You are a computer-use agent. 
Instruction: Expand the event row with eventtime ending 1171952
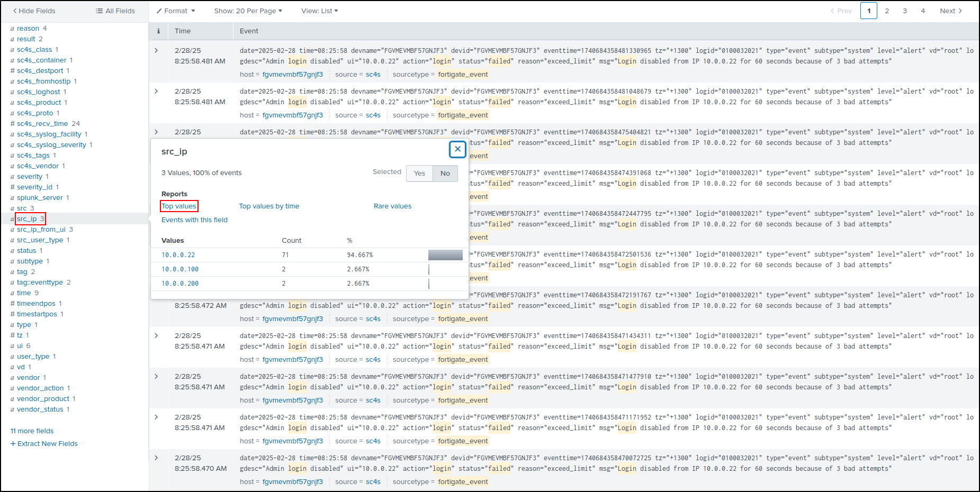[156, 417]
